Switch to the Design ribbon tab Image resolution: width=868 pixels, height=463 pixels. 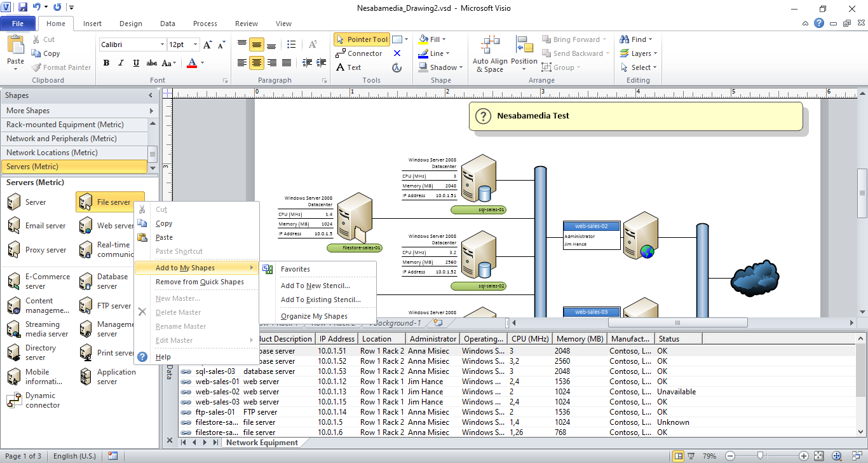coord(130,24)
